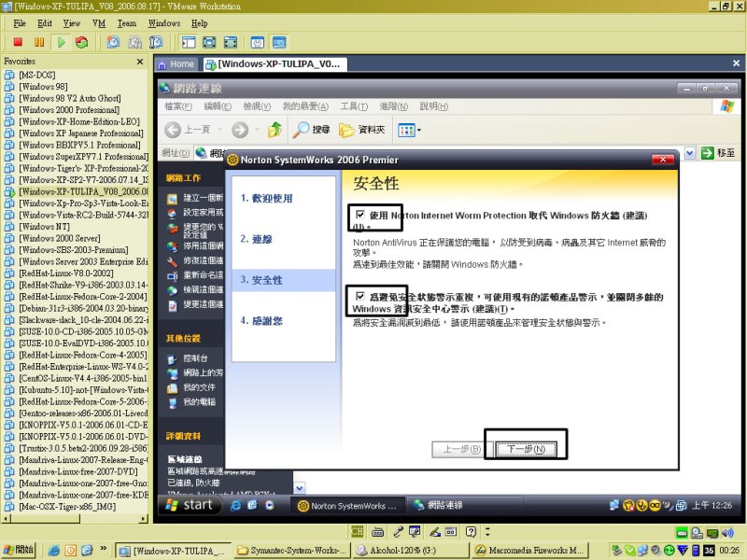Click the 移至 go button
This screenshot has height=560, width=747.
(718, 153)
